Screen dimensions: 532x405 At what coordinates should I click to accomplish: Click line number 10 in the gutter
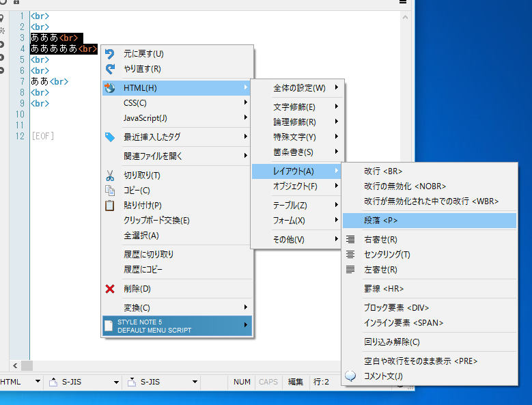20,114
